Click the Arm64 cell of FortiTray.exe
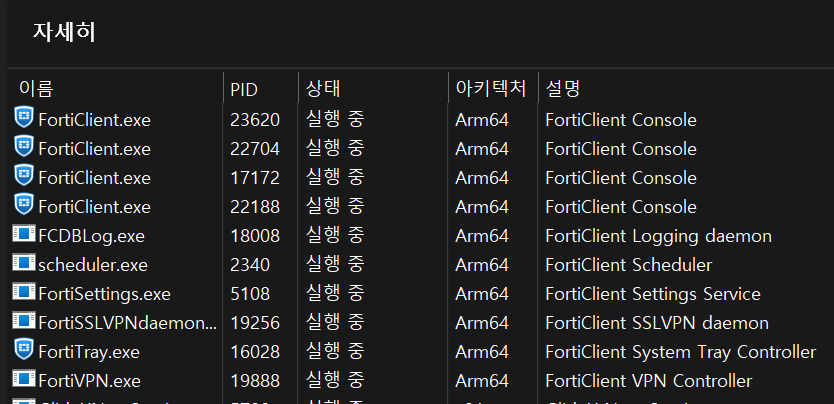The image size is (834, 404). [x=482, y=352]
